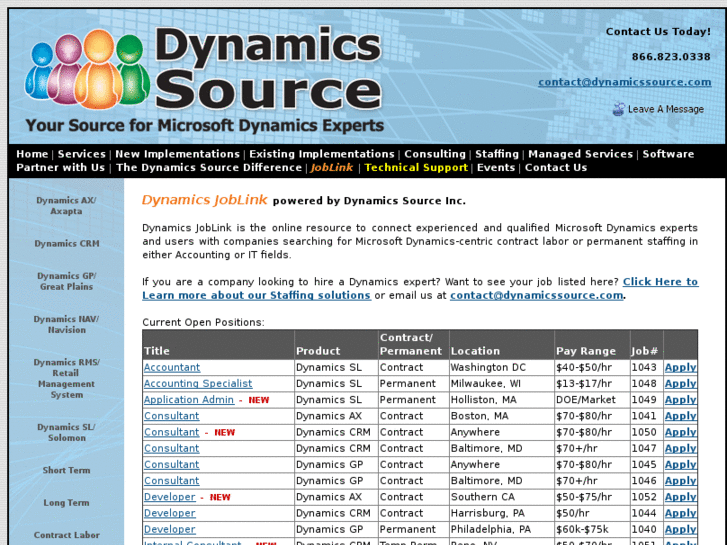Click the Leave A Message chat icon
The image size is (727, 545).
619,109
